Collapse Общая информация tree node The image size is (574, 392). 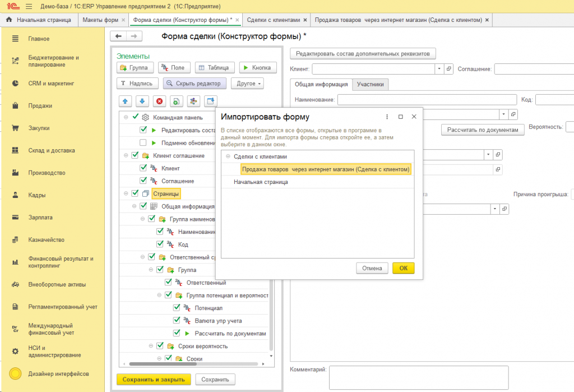(x=135, y=206)
